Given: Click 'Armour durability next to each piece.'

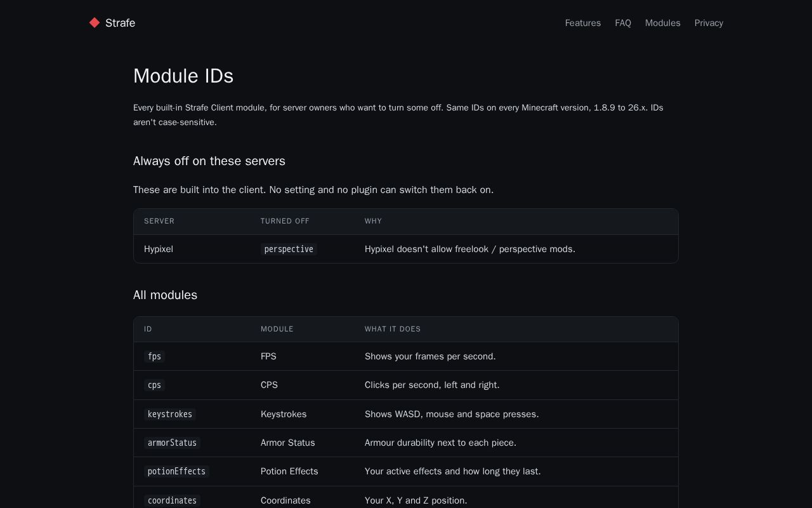Looking at the screenshot, I should 440,443.
